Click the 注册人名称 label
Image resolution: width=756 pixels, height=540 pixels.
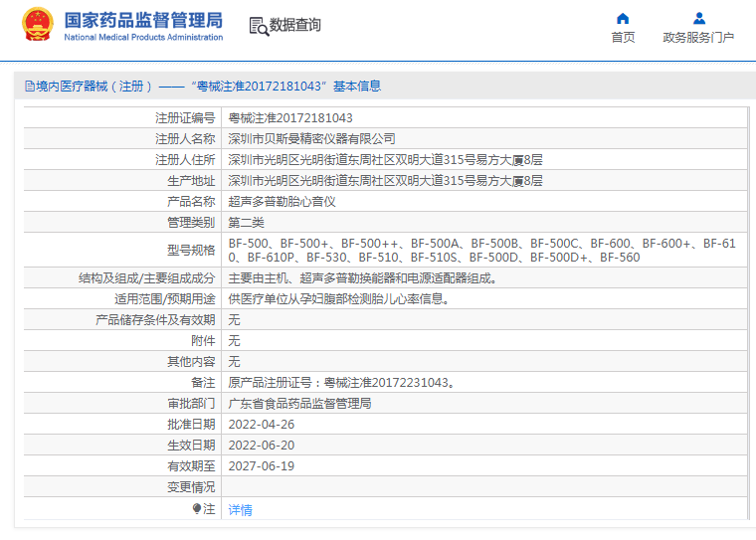[185, 139]
